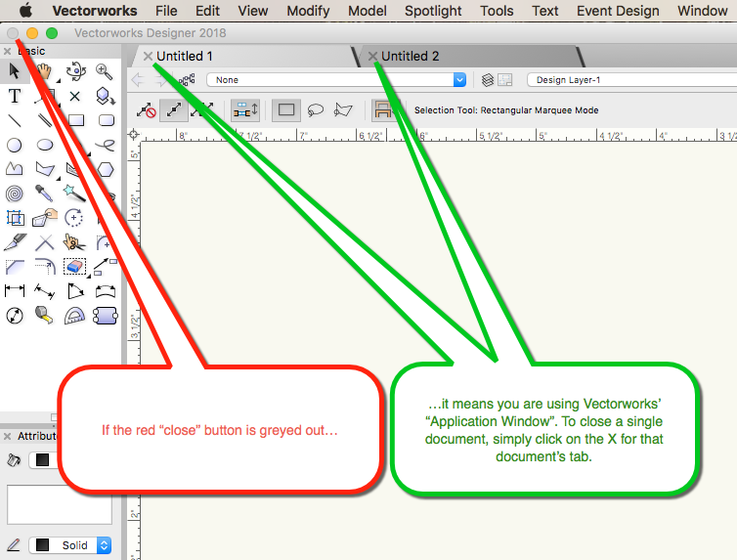This screenshot has width=737, height=560.
Task: Select the Double Line tool
Action: click(x=45, y=121)
